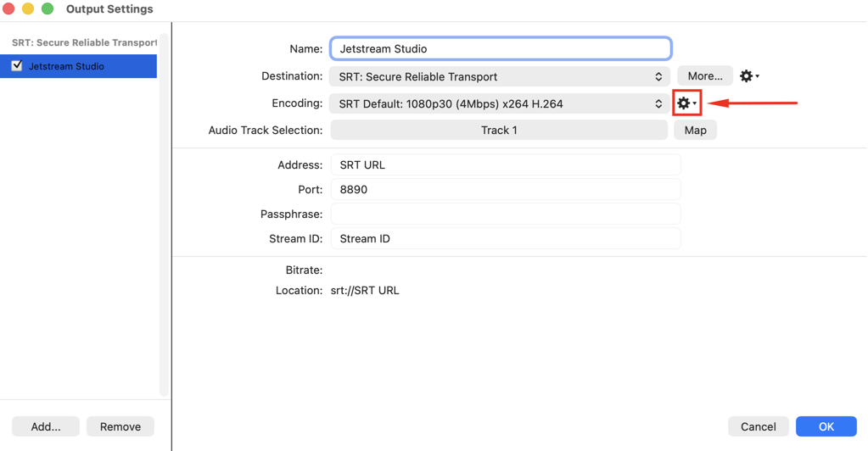Click the output list scrollbar

(163, 214)
